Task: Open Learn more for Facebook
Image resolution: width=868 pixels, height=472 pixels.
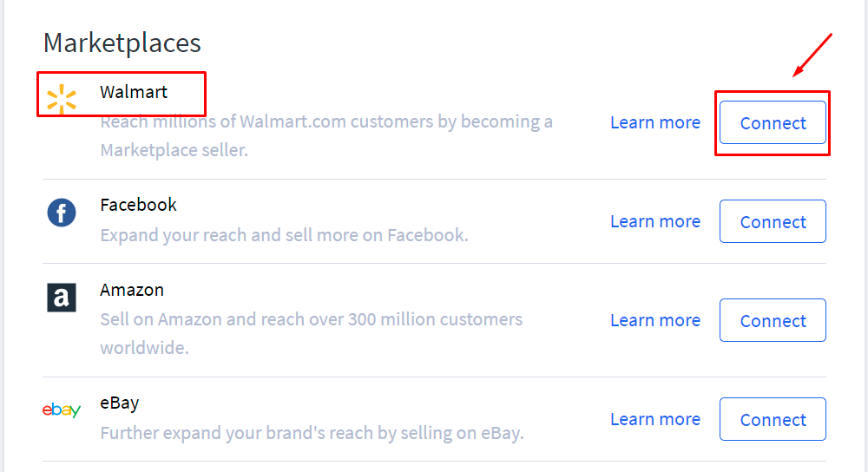Action: click(x=655, y=221)
